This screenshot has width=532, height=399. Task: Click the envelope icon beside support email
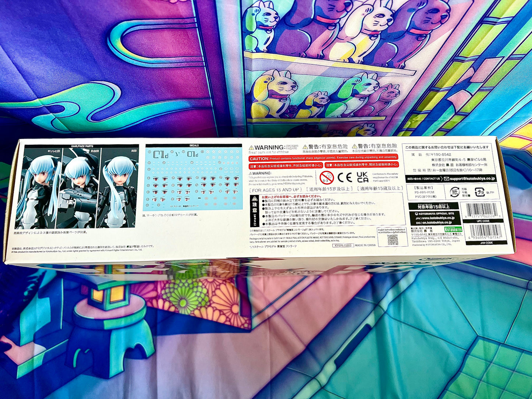446,179
